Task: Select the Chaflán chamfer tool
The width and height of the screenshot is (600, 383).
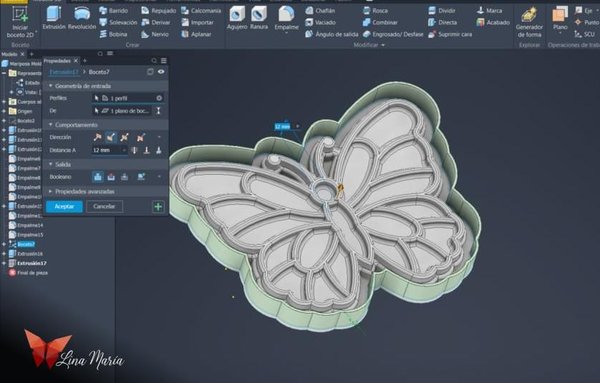Action: point(320,11)
